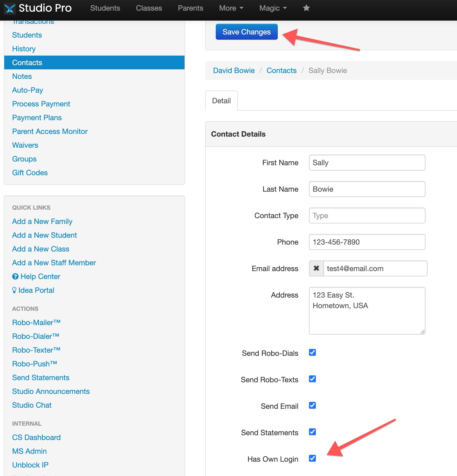
Task: Open the More dropdown menu
Action: point(231,8)
